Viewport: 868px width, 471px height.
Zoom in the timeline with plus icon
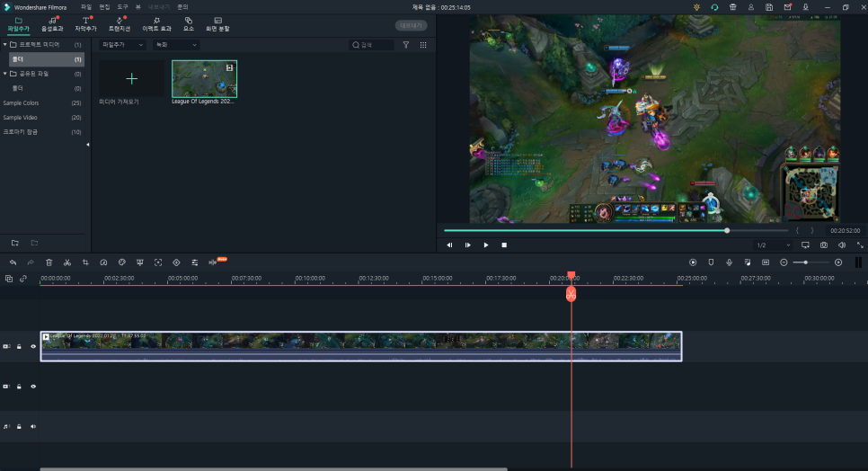(838, 262)
